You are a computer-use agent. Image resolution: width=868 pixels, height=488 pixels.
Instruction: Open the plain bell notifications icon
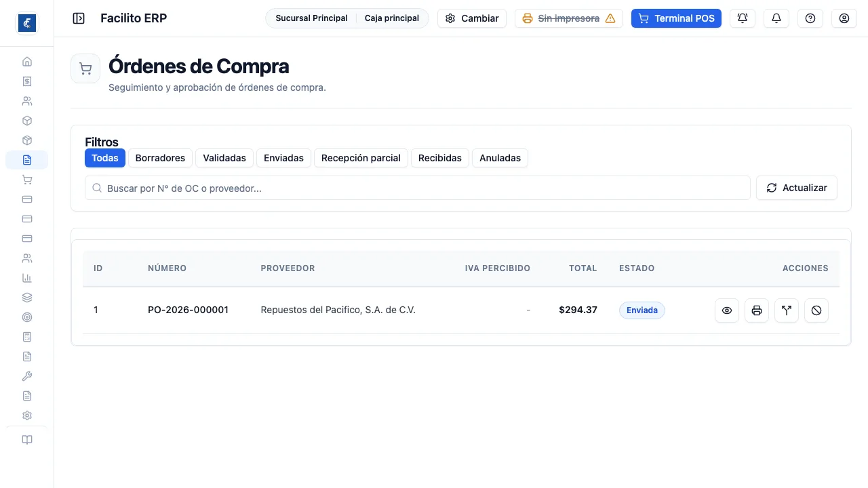776,18
